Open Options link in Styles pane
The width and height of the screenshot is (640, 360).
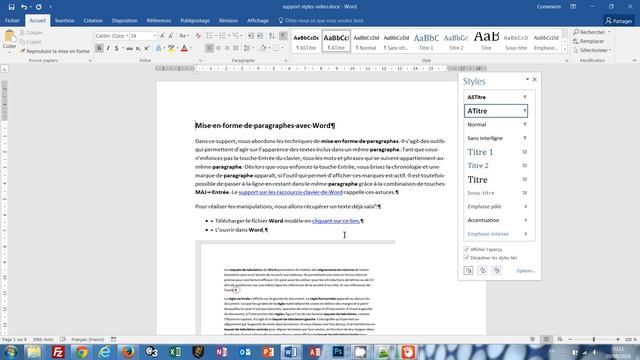pos(526,271)
